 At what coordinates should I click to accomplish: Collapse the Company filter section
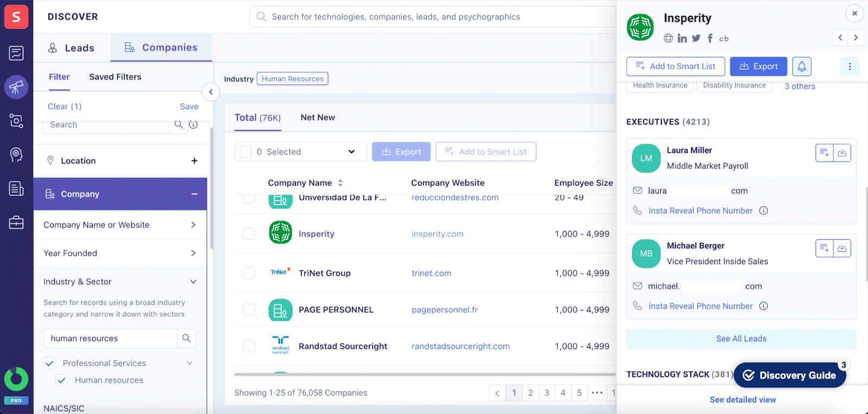(194, 194)
